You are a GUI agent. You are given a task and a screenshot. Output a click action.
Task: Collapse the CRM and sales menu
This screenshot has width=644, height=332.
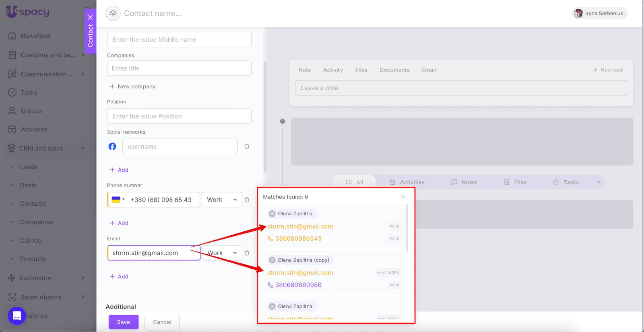[83, 148]
